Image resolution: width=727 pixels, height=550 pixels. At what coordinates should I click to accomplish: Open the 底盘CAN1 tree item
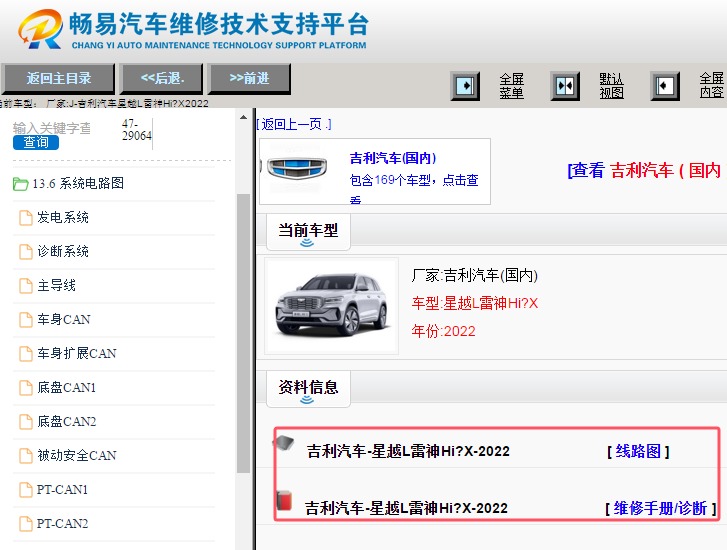tap(66, 388)
